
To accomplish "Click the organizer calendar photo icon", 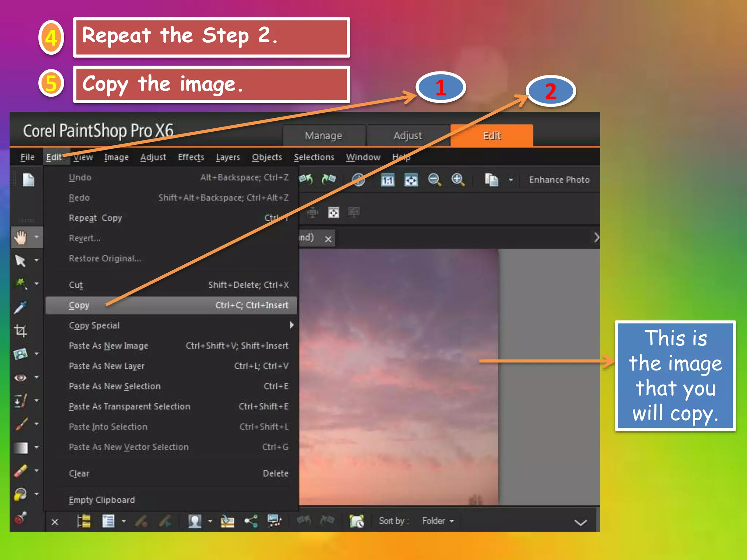I will pyautogui.click(x=356, y=521).
